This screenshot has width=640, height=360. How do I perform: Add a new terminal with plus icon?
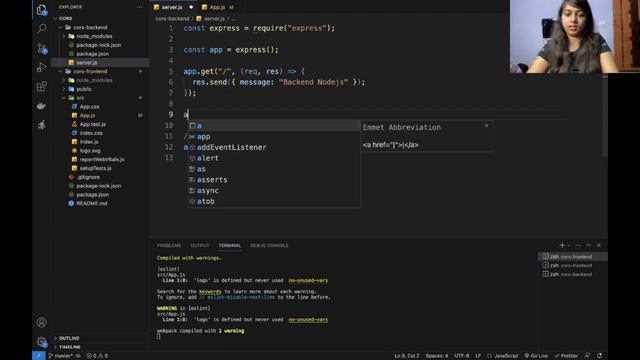[x=562, y=245]
